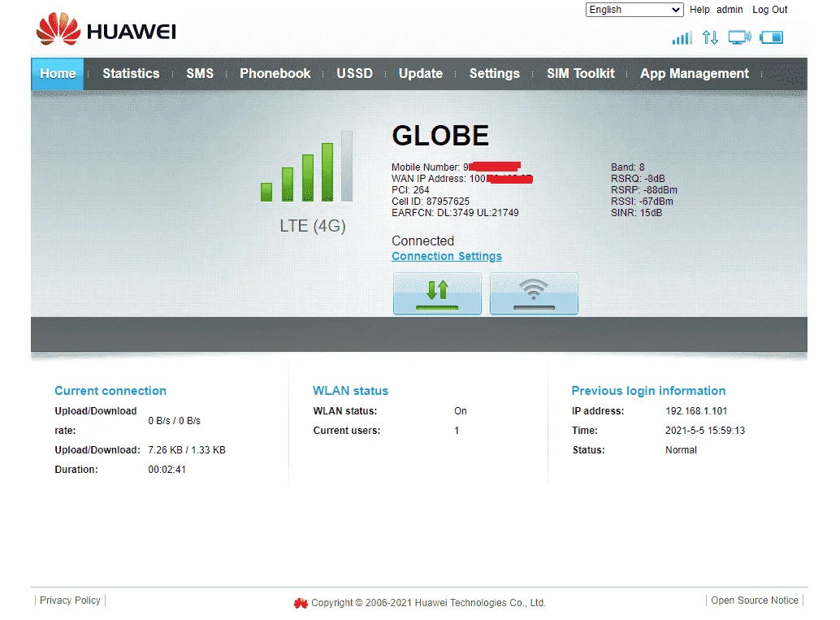Click the Mobile Number label
The width and height of the screenshot is (840, 620).
tap(426, 167)
